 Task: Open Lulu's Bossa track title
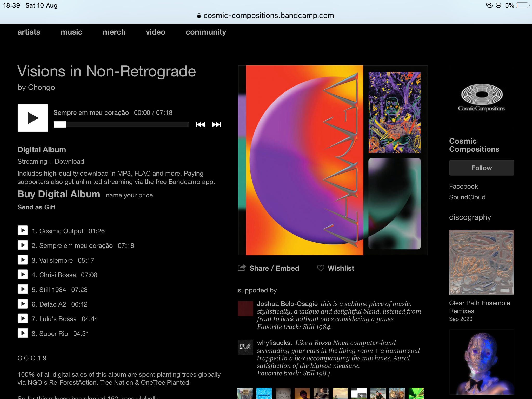point(58,319)
